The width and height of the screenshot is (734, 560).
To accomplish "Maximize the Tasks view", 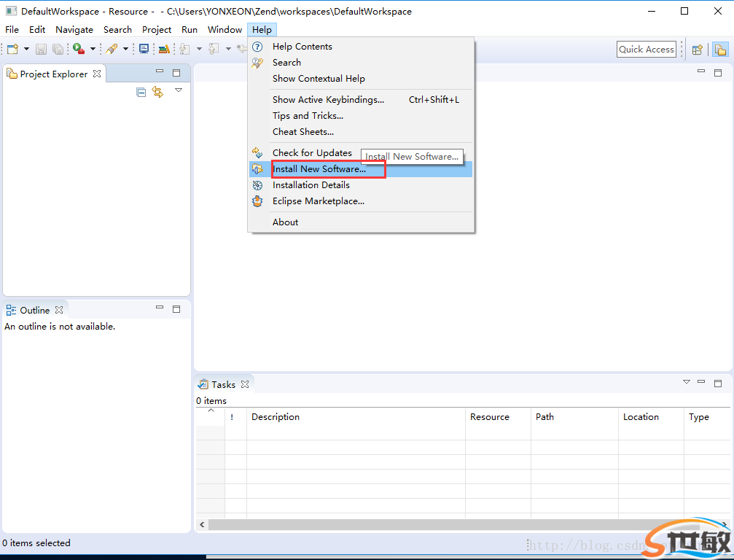I will (x=718, y=383).
